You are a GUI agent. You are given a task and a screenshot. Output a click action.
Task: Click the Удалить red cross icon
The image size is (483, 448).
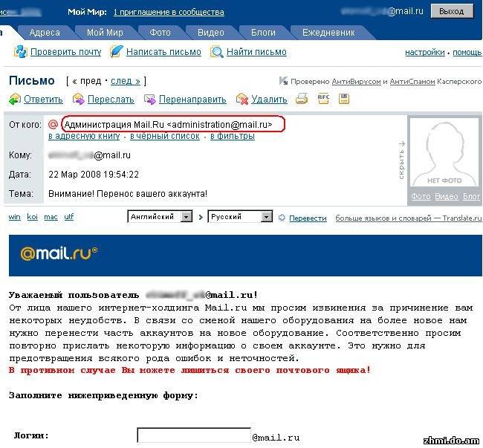point(242,99)
